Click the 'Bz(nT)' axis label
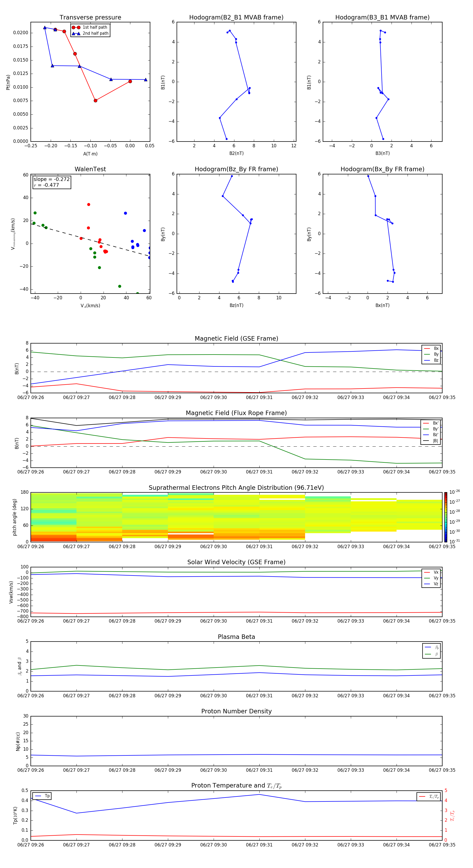The height and width of the screenshot is (868, 473). click(x=236, y=305)
